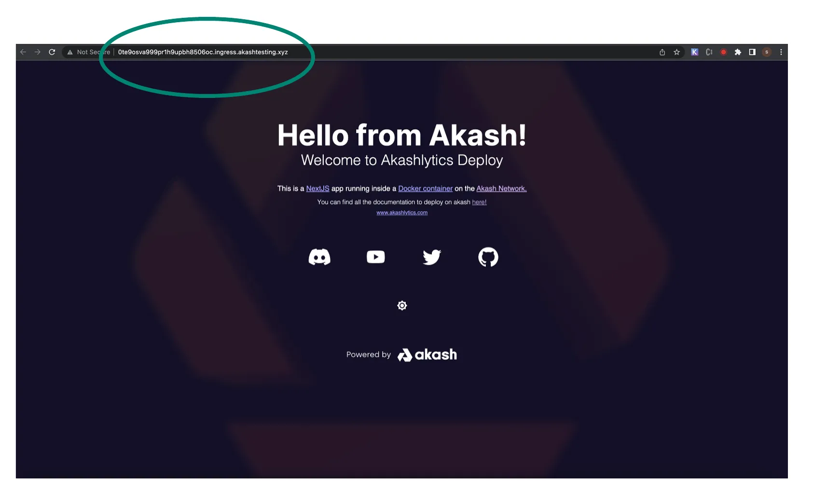Bookmark this page with the star icon
The height and width of the screenshot is (504, 813).
tap(676, 52)
